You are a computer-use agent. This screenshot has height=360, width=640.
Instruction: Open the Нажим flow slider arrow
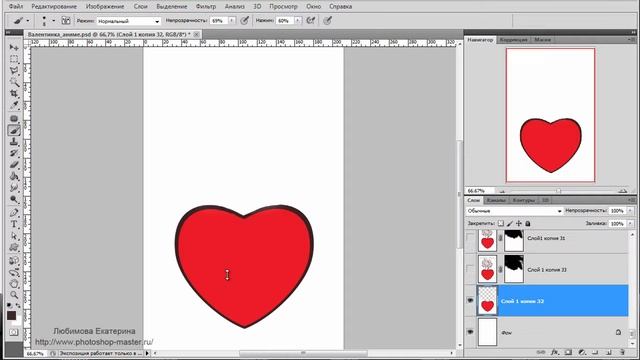pyautogui.click(x=298, y=20)
